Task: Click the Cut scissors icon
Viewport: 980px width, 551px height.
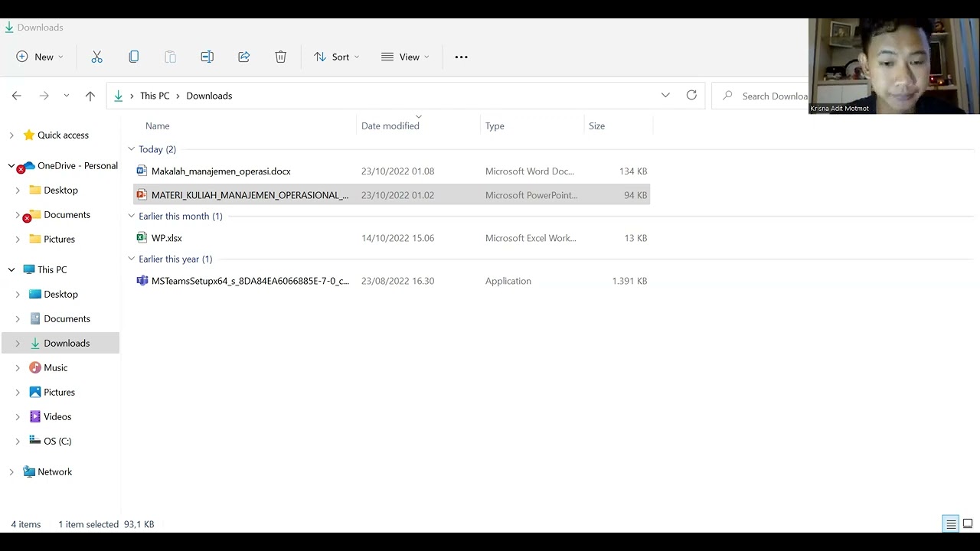Action: pyautogui.click(x=96, y=57)
